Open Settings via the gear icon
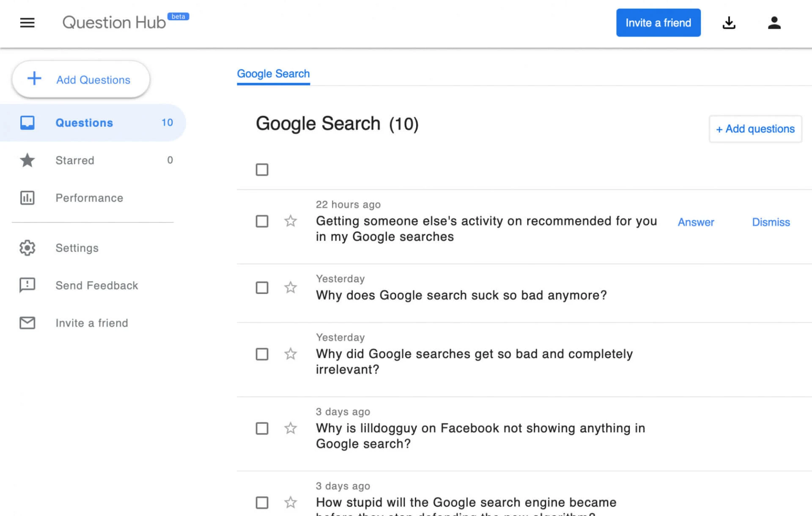 pyautogui.click(x=27, y=248)
